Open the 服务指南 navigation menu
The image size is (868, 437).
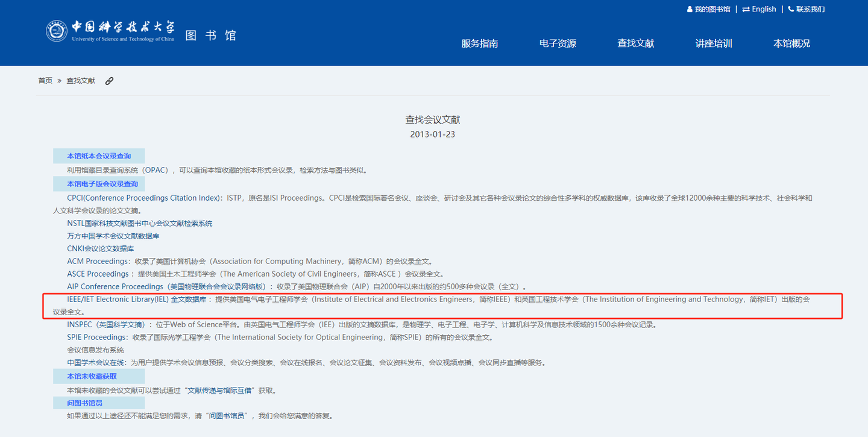click(x=480, y=43)
